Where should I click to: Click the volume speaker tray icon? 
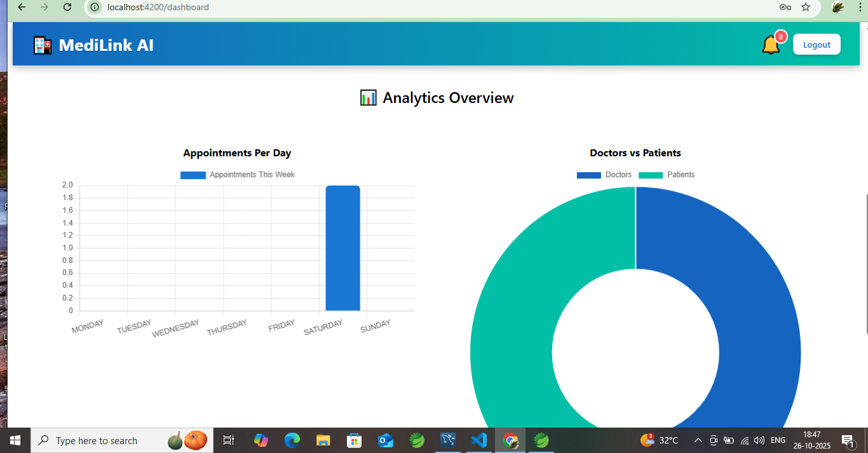759,440
